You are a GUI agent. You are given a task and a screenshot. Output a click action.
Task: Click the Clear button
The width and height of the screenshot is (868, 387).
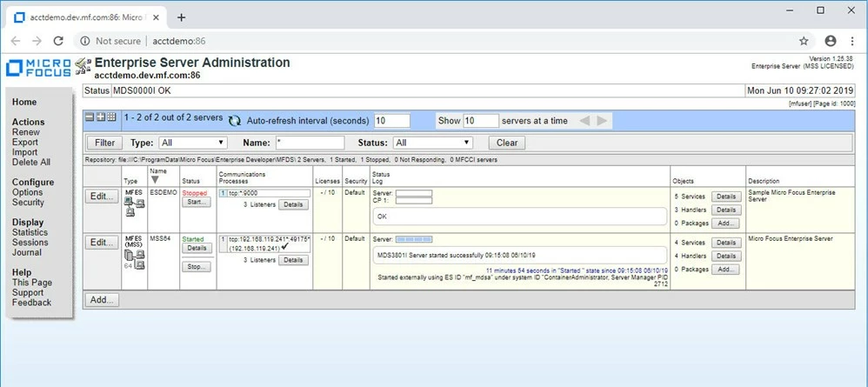point(507,143)
